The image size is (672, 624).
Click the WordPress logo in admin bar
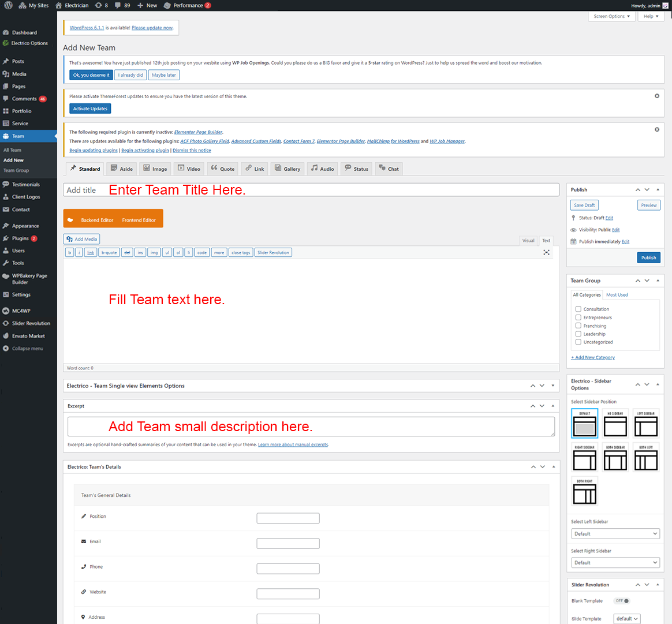coord(8,5)
